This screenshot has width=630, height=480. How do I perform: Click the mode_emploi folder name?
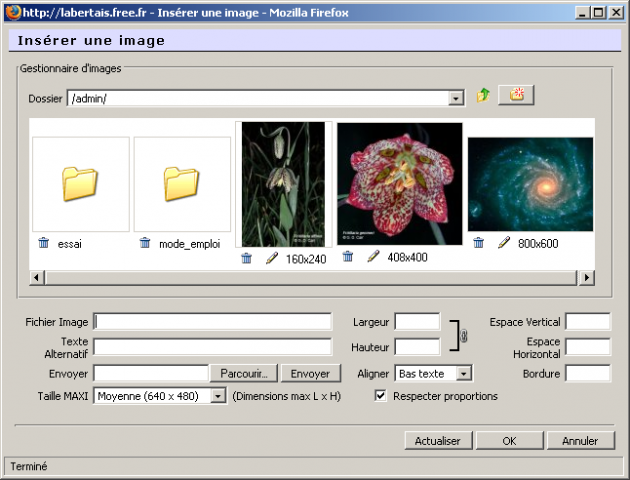point(189,244)
